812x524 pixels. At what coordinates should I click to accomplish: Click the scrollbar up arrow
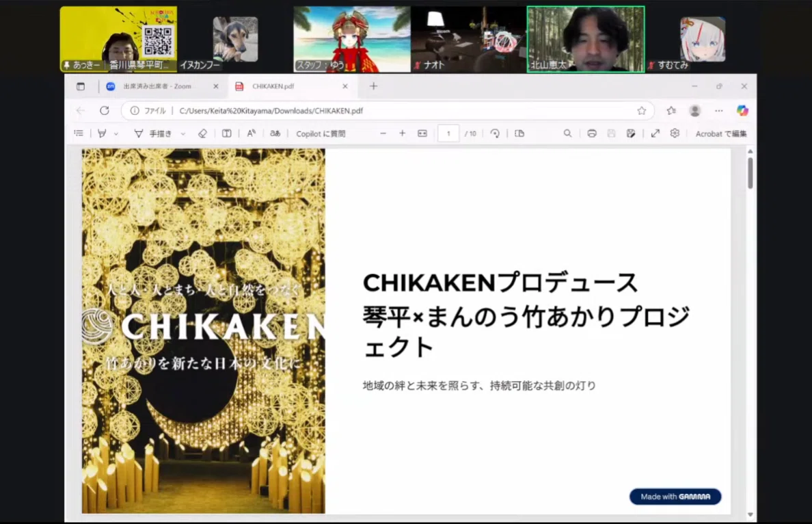click(750, 151)
